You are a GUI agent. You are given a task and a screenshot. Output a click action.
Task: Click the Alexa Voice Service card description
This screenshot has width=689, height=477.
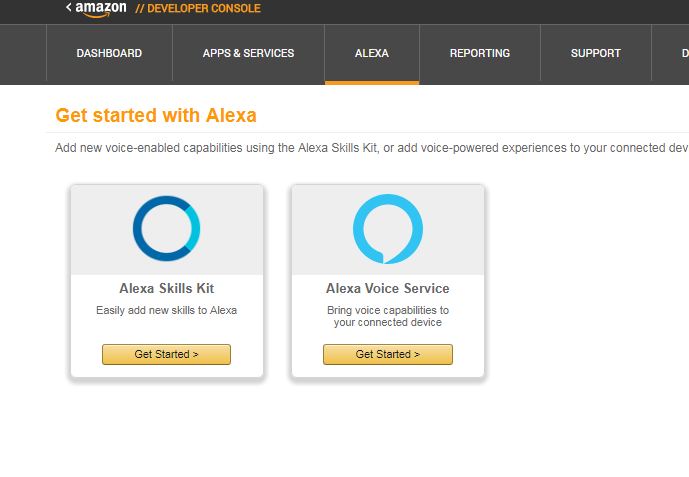click(x=388, y=316)
